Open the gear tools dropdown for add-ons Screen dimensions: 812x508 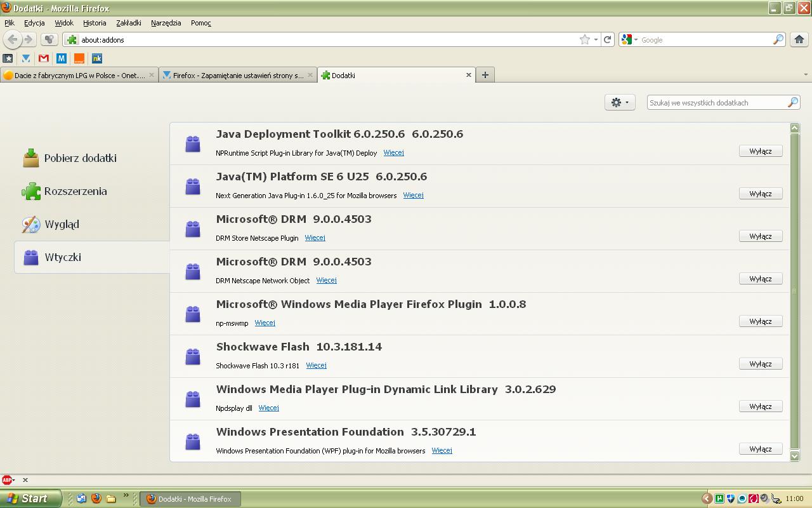(x=620, y=102)
